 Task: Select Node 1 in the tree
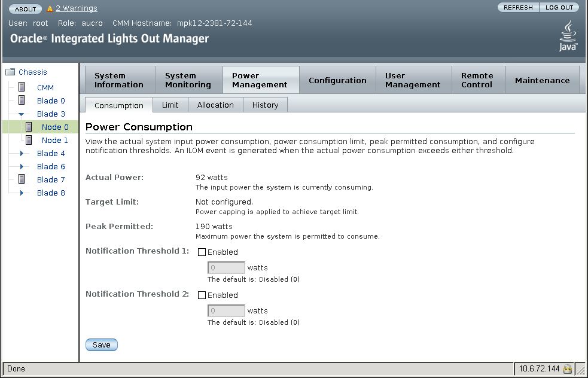pyautogui.click(x=55, y=140)
